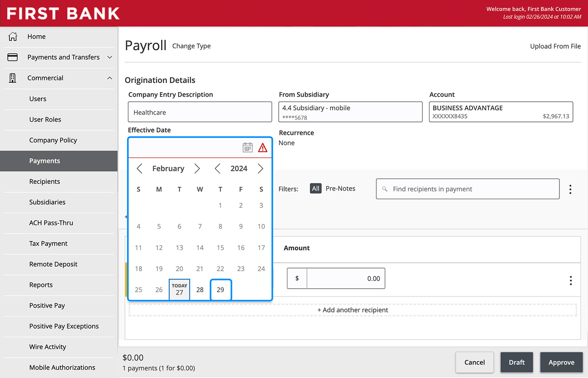Click the Cancel button
This screenshot has height=378, width=588.
point(474,362)
